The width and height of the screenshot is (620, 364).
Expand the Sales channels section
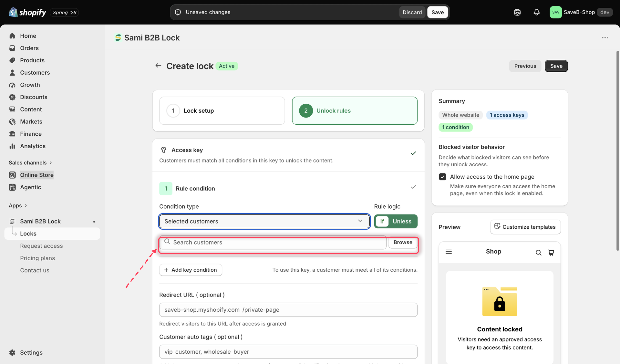(x=30, y=163)
